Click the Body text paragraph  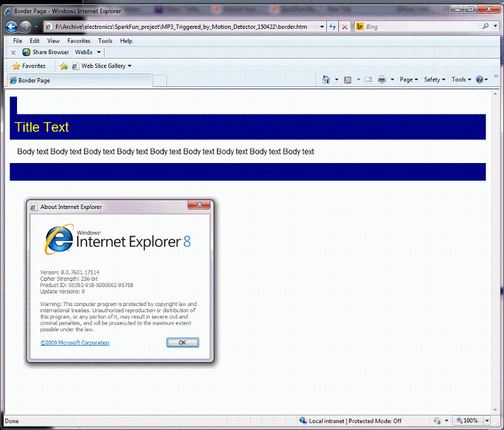pos(166,152)
